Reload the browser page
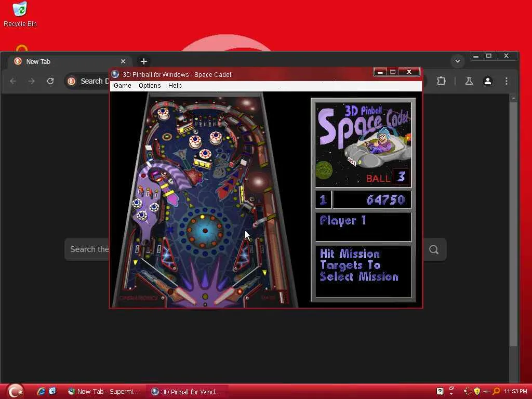 [x=50, y=81]
